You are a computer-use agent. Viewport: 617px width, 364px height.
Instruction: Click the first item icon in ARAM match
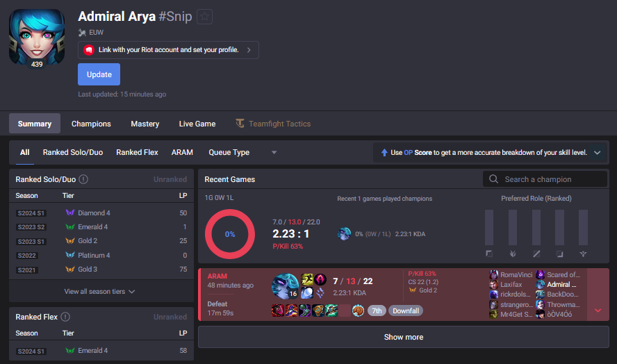point(278,311)
